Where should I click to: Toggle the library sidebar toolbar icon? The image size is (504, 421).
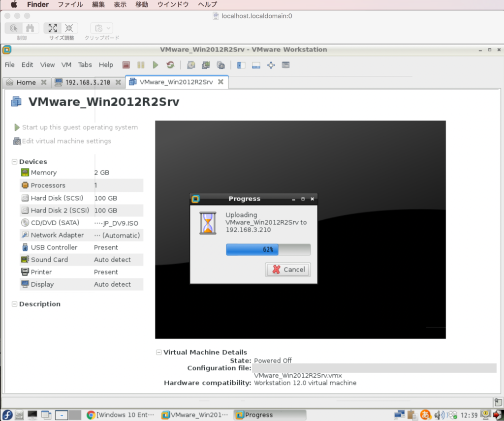(x=241, y=65)
